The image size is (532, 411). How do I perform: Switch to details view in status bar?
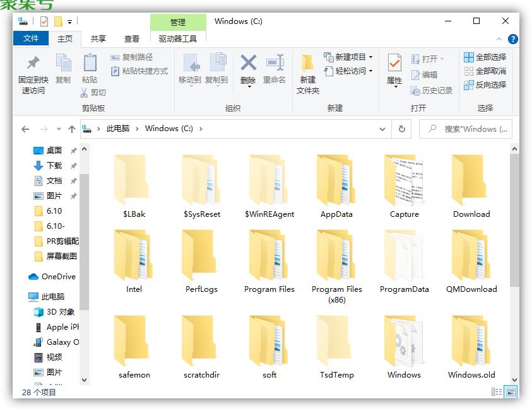click(497, 392)
